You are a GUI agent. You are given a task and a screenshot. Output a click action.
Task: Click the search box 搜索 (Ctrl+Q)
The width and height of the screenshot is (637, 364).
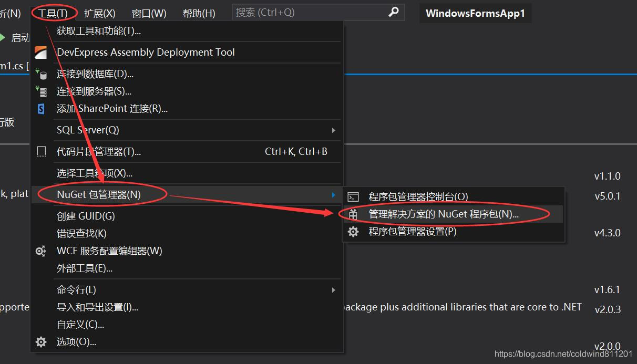[x=318, y=12]
